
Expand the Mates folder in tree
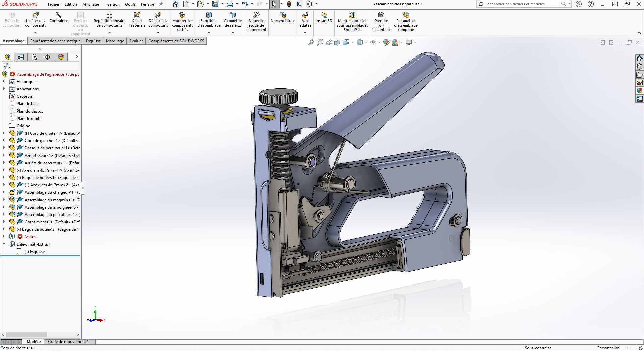click(4, 237)
